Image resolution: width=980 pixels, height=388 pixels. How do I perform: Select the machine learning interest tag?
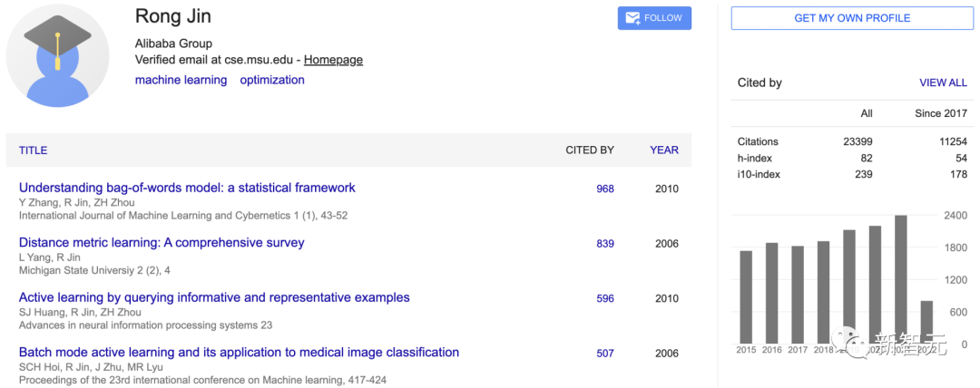click(181, 80)
